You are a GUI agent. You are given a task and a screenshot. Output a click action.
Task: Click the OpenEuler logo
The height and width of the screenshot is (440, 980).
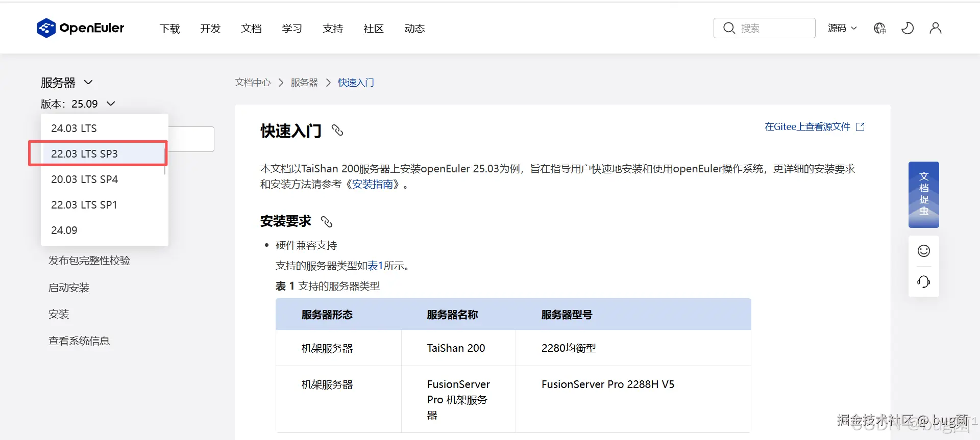click(80, 28)
